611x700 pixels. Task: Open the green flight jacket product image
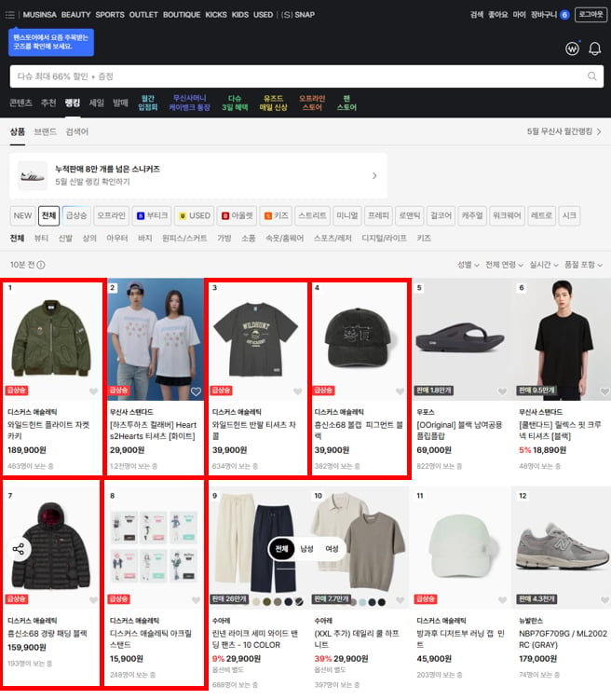pos(52,340)
